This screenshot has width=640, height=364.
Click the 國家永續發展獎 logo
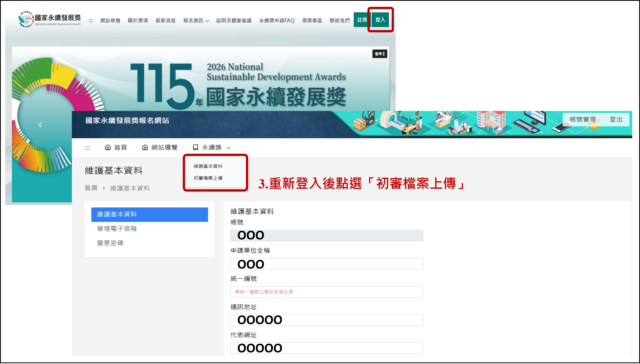click(x=50, y=19)
